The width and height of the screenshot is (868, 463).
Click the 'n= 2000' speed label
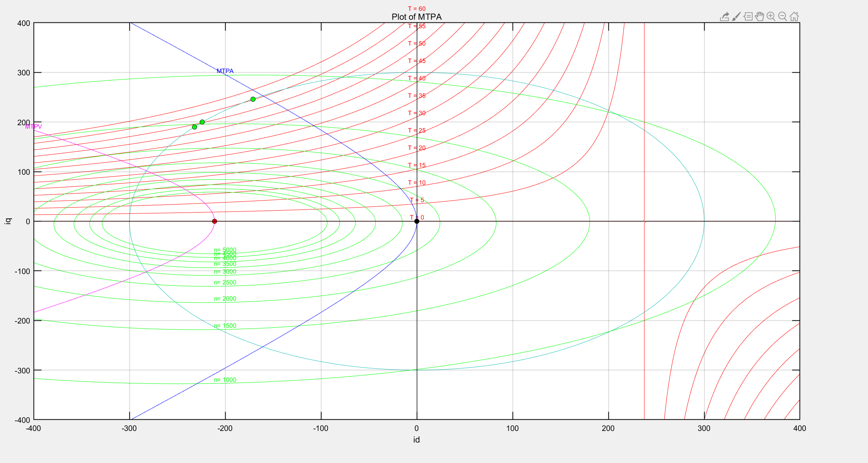tap(225, 299)
